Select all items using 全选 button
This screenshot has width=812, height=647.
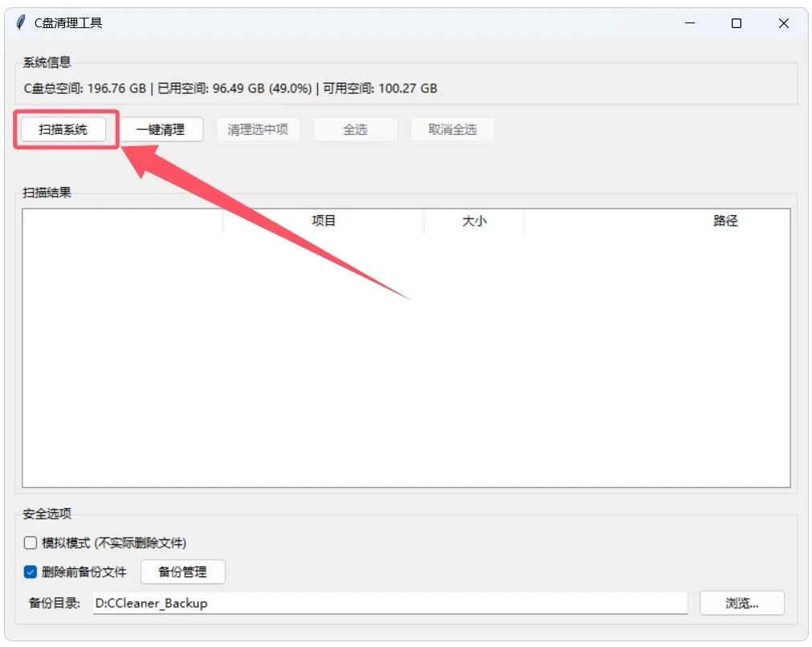point(355,129)
